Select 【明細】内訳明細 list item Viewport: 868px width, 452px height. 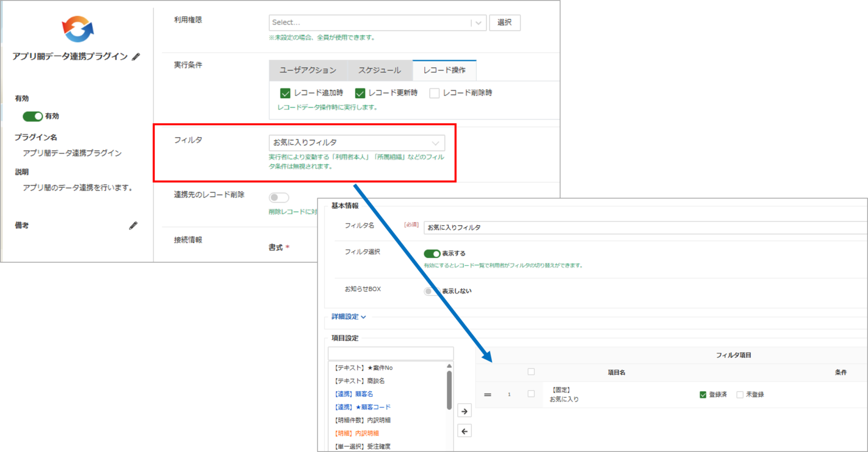(356, 433)
